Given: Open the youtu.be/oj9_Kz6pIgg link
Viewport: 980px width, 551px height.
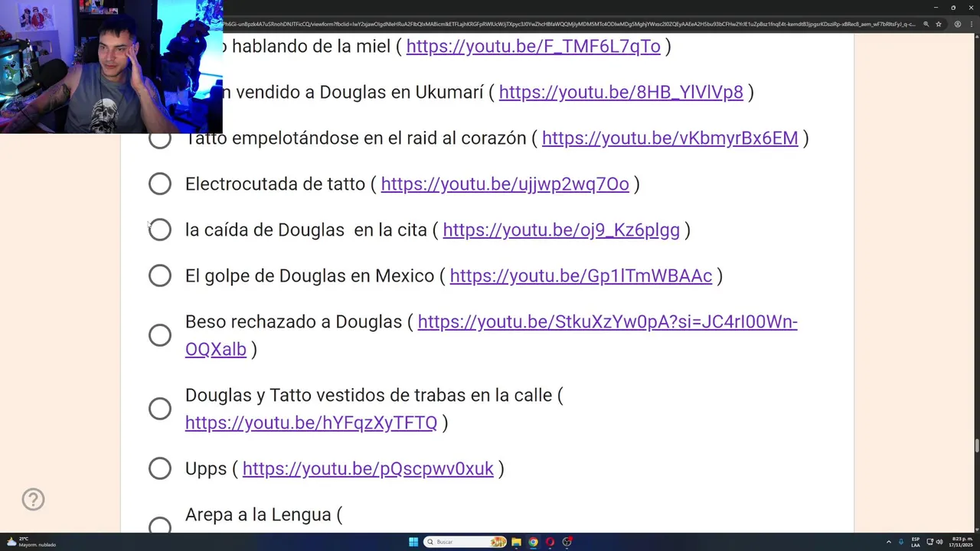Looking at the screenshot, I should 561,230.
